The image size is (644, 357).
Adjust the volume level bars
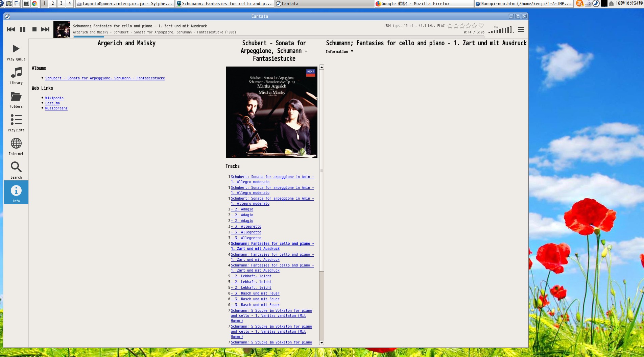(502, 30)
